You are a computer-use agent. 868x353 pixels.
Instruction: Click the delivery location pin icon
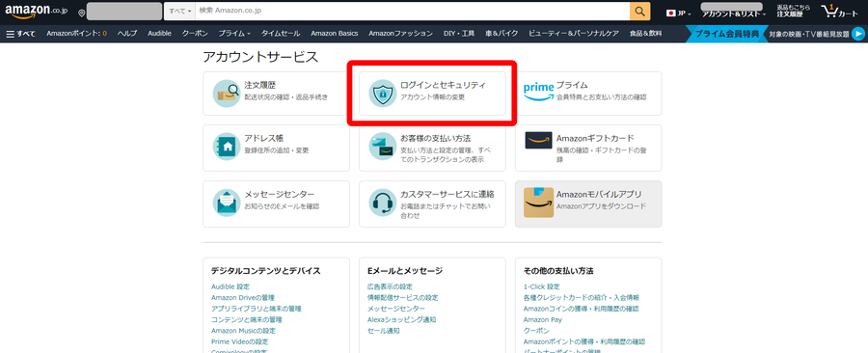82,13
